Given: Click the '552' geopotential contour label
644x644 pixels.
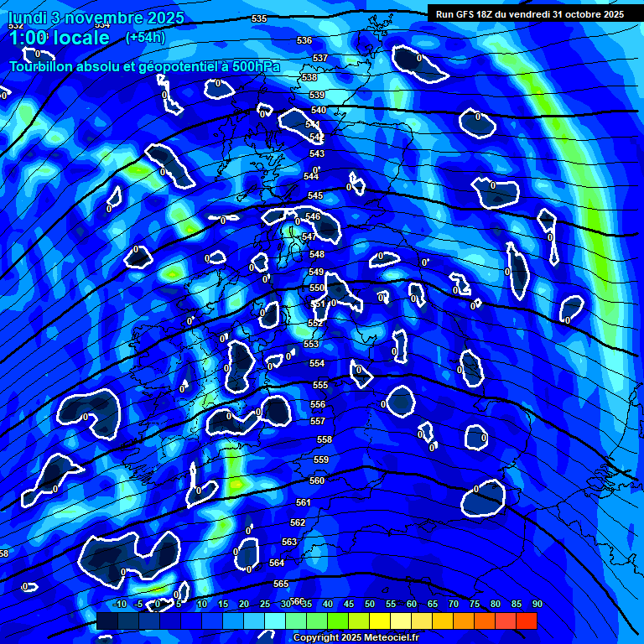Looking at the screenshot, I should click(315, 323).
